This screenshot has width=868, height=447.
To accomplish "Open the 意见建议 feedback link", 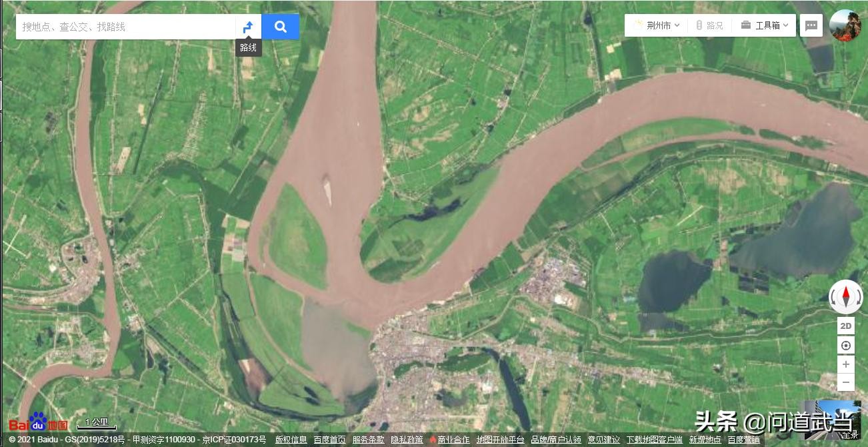I will 603,440.
